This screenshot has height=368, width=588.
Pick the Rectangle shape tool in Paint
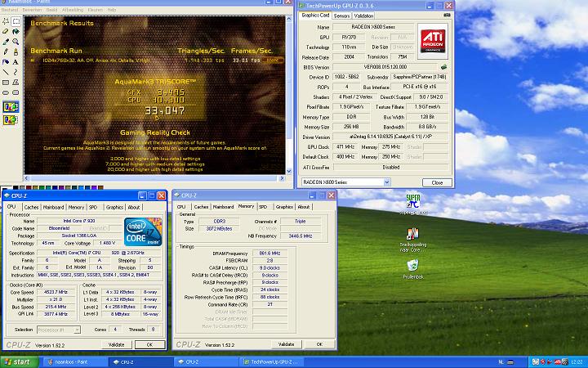(x=6, y=83)
